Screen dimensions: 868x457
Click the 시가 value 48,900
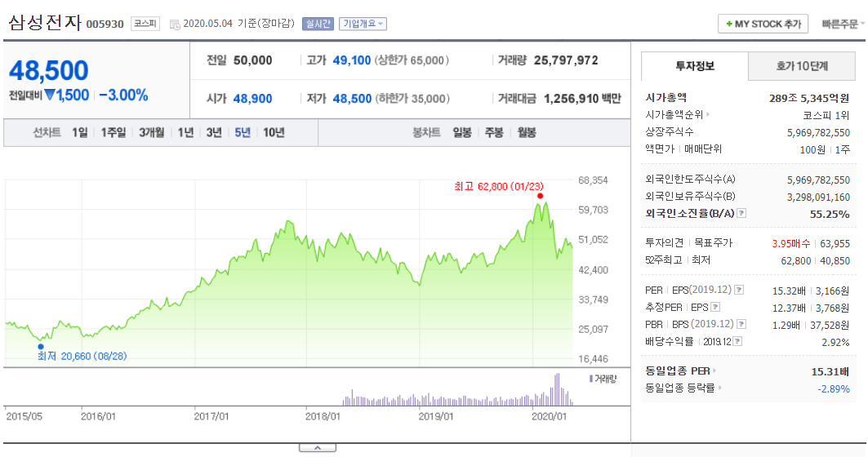[252, 99]
